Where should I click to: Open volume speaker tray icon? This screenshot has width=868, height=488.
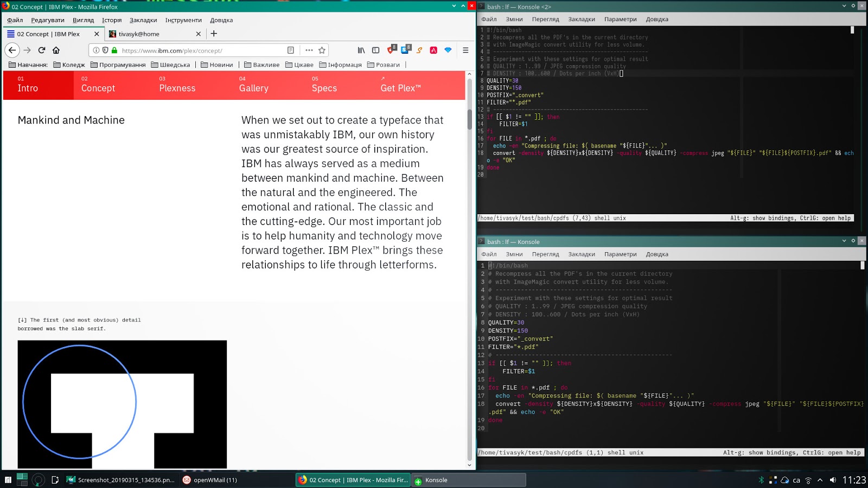coord(833,480)
